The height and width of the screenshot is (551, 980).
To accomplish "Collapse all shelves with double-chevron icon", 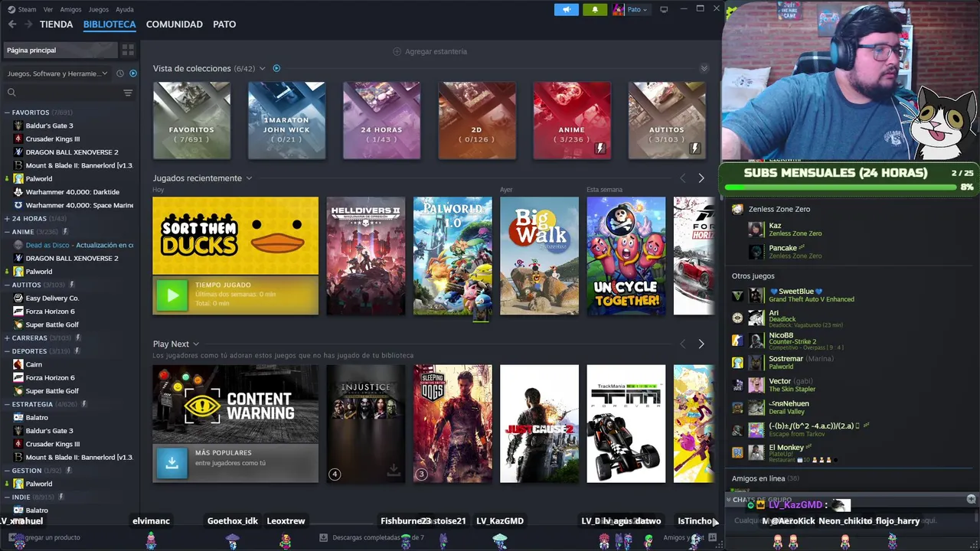I will click(x=704, y=68).
